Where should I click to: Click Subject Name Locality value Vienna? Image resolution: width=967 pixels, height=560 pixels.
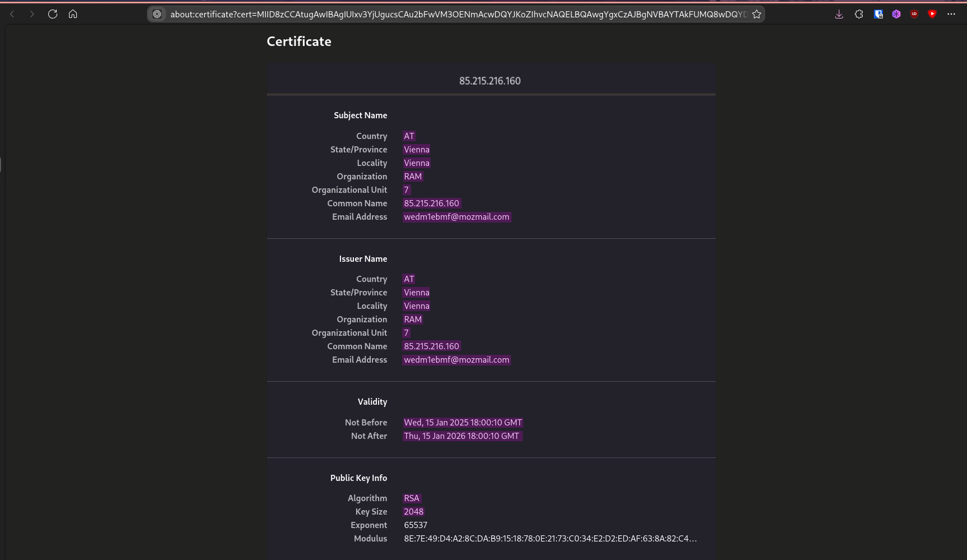[417, 163]
